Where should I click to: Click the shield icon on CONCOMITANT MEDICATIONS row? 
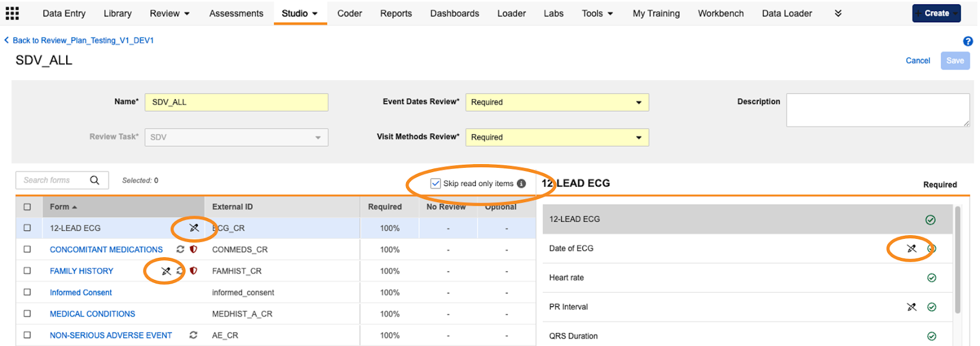(194, 249)
